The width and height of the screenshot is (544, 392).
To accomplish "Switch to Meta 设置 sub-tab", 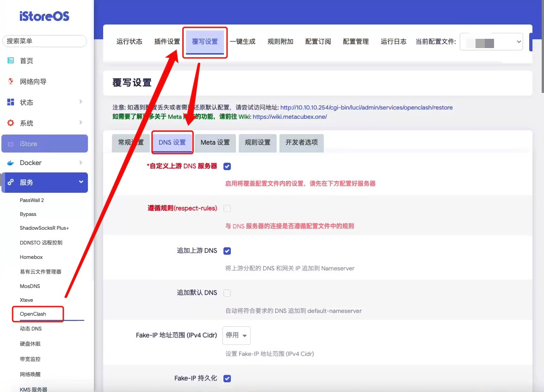I will click(215, 143).
